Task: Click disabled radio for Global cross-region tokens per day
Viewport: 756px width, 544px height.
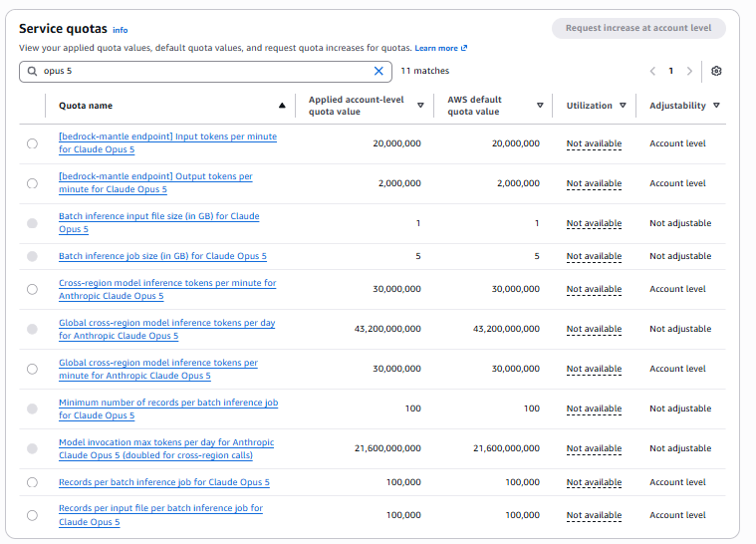Action: click(32, 329)
